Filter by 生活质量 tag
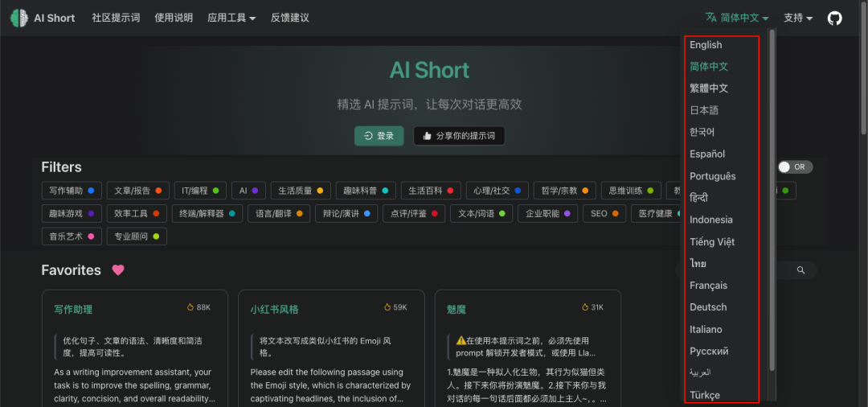The image size is (868, 407). [x=301, y=191]
